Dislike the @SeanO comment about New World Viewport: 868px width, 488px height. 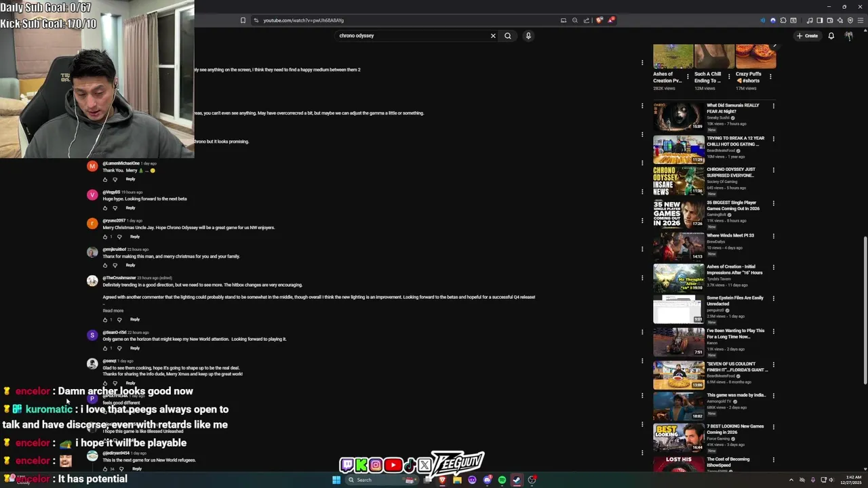(x=119, y=348)
